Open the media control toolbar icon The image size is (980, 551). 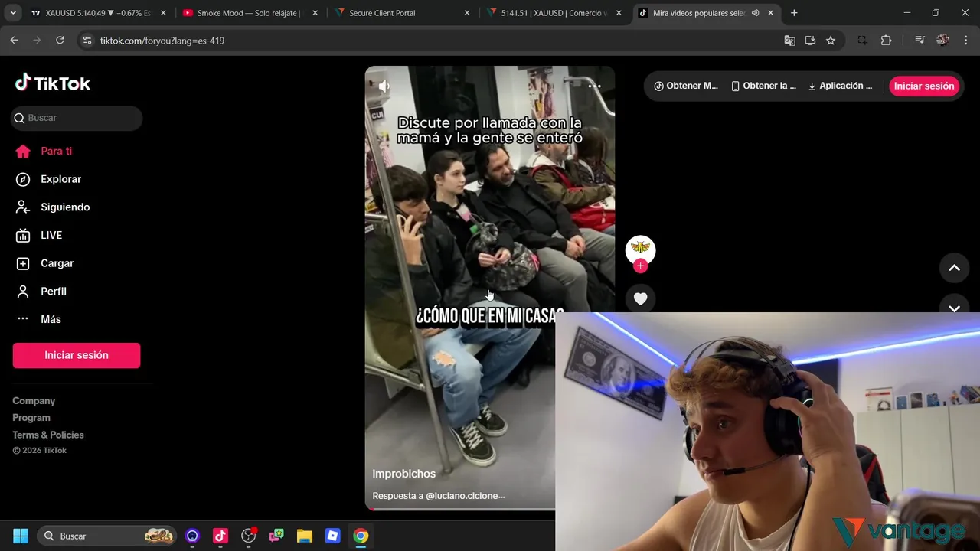(x=920, y=41)
